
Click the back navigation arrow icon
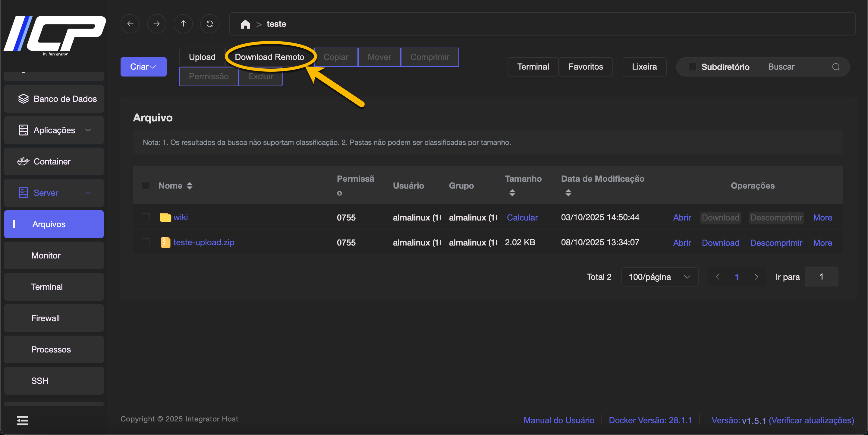[x=130, y=24]
